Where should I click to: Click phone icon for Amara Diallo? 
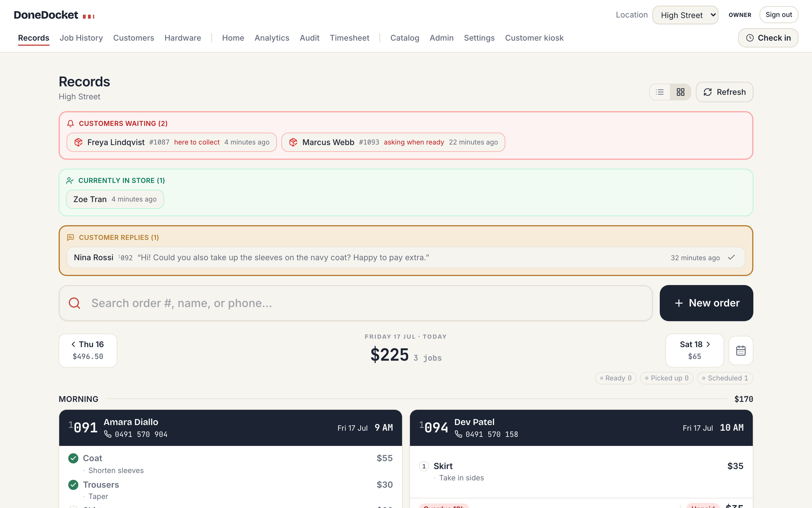108,434
